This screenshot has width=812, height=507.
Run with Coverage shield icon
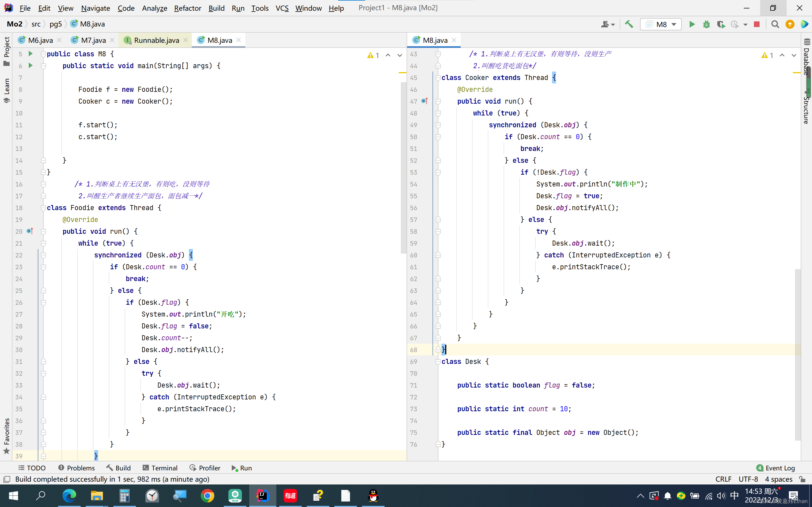(x=720, y=24)
